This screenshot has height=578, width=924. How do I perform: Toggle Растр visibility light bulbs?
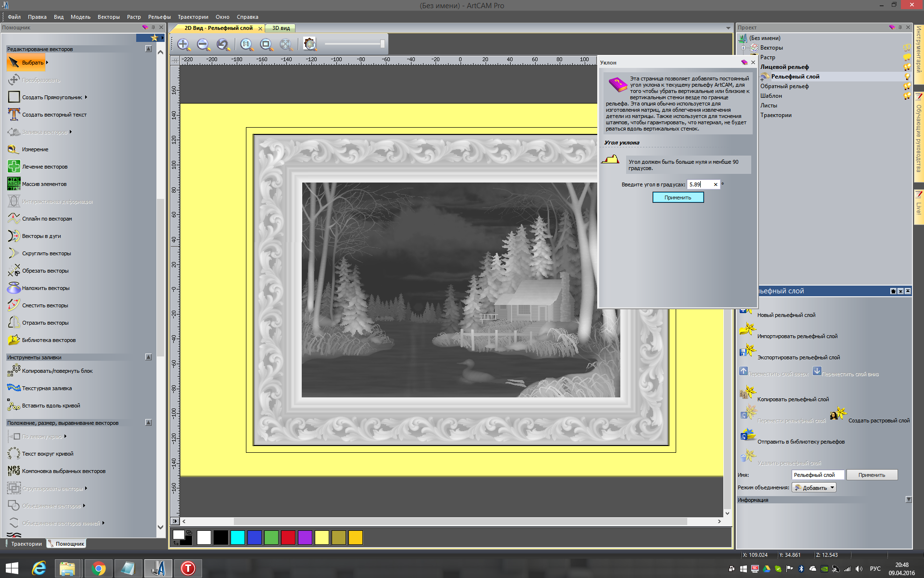click(907, 57)
